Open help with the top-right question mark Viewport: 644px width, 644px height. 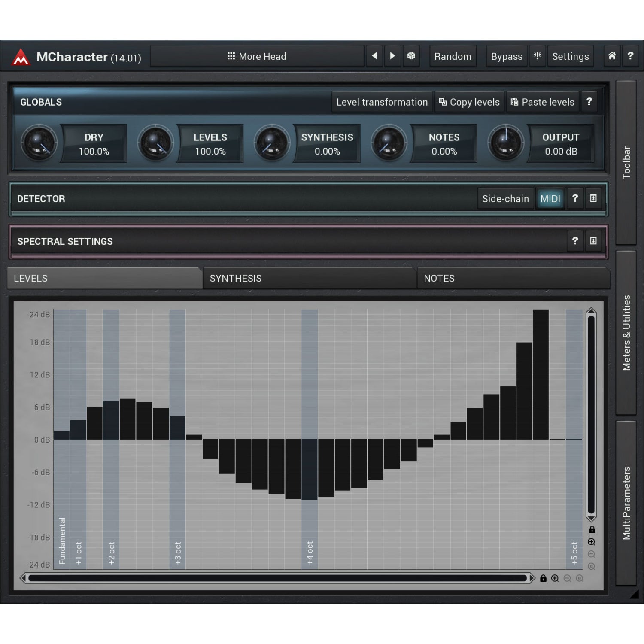pos(630,56)
